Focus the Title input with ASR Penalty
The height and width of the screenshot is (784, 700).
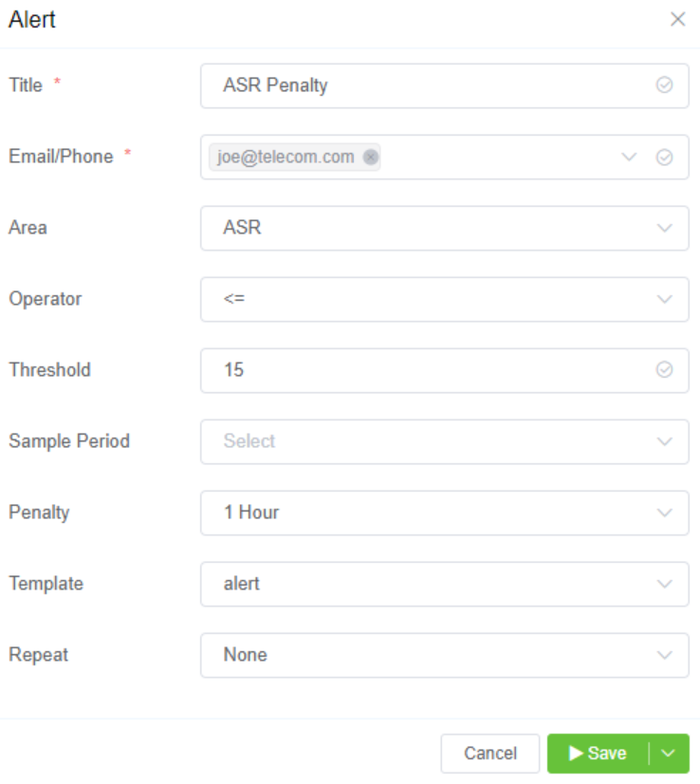click(427, 85)
